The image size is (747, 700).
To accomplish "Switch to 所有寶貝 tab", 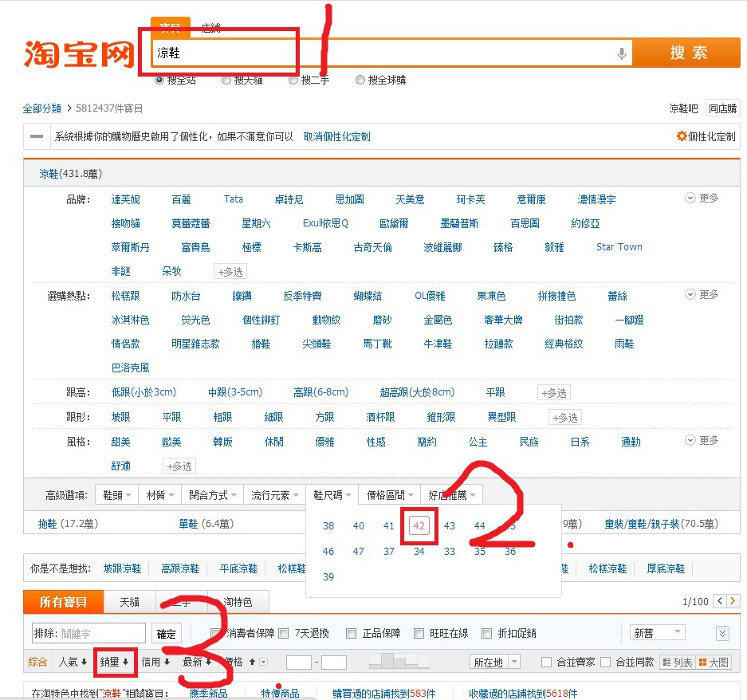I will [63, 602].
